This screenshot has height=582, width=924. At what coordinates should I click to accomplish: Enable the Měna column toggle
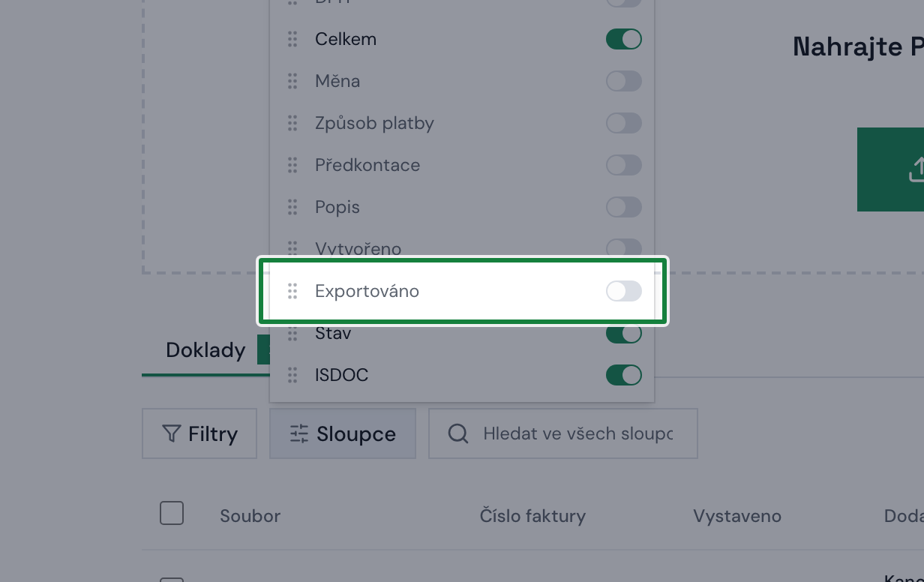coord(624,81)
